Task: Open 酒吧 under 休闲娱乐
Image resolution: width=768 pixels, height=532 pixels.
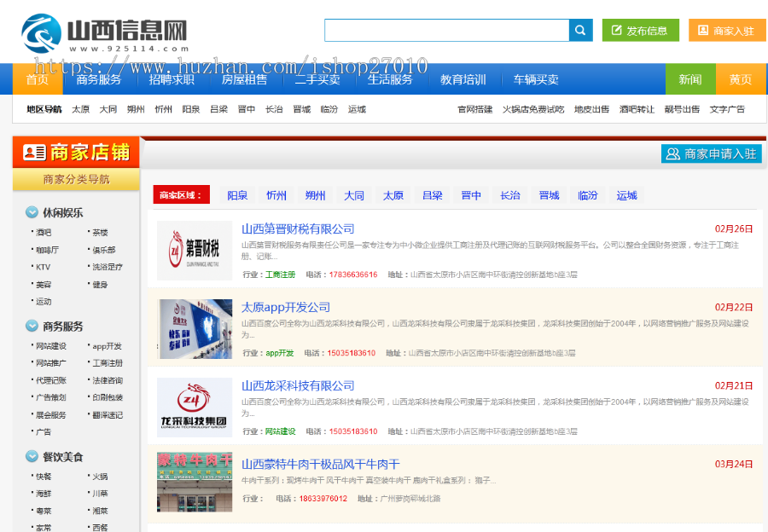Action: (x=44, y=233)
